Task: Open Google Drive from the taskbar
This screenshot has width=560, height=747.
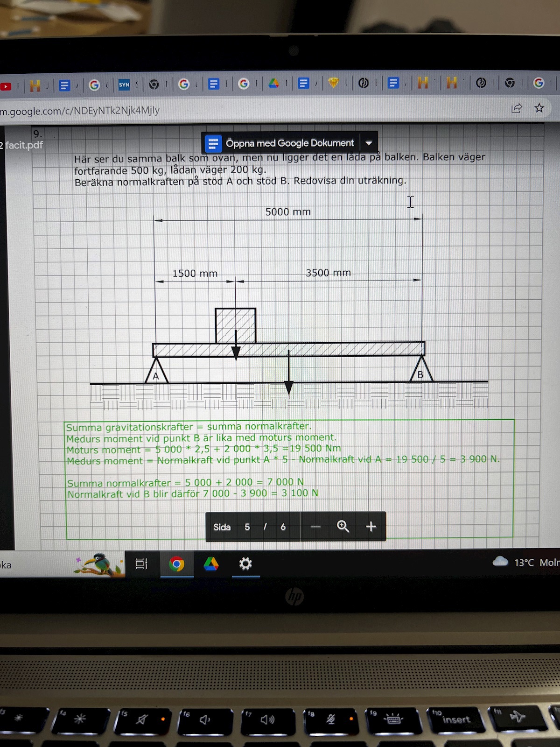Action: [211, 564]
